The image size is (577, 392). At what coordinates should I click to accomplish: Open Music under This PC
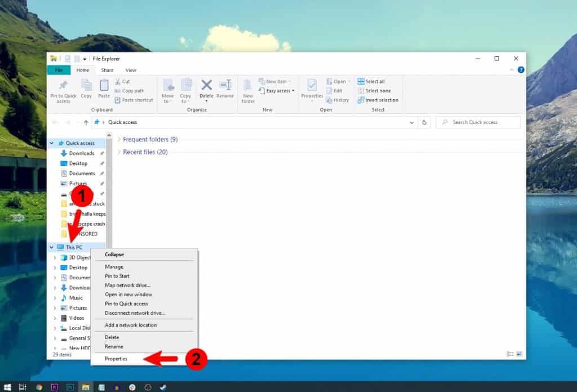[x=76, y=298]
